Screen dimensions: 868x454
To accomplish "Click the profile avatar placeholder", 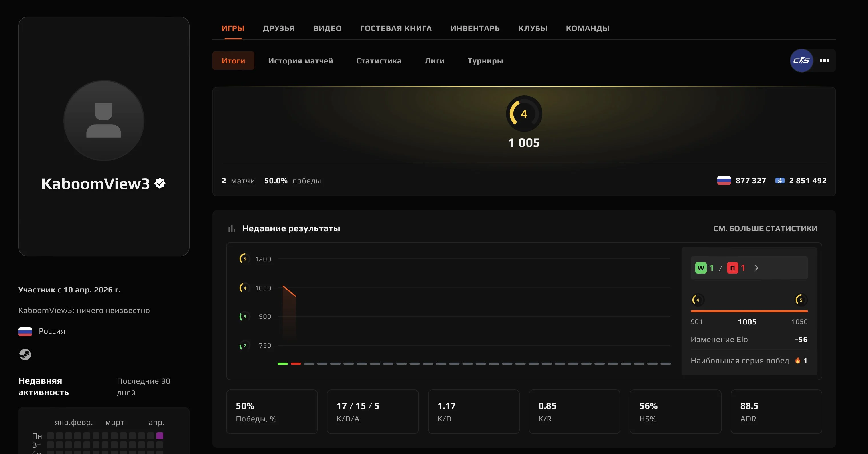I will point(104,120).
